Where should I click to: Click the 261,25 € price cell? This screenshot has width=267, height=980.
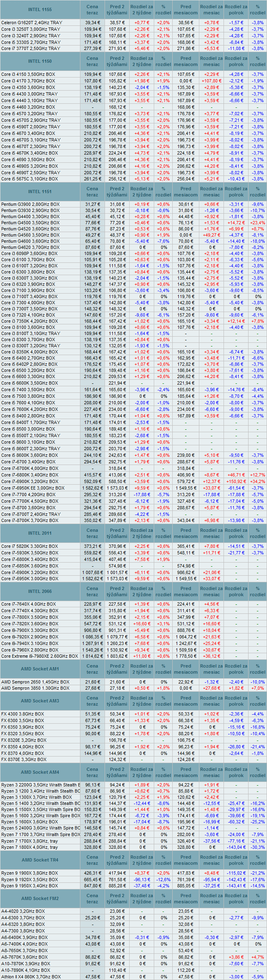(92, 179)
